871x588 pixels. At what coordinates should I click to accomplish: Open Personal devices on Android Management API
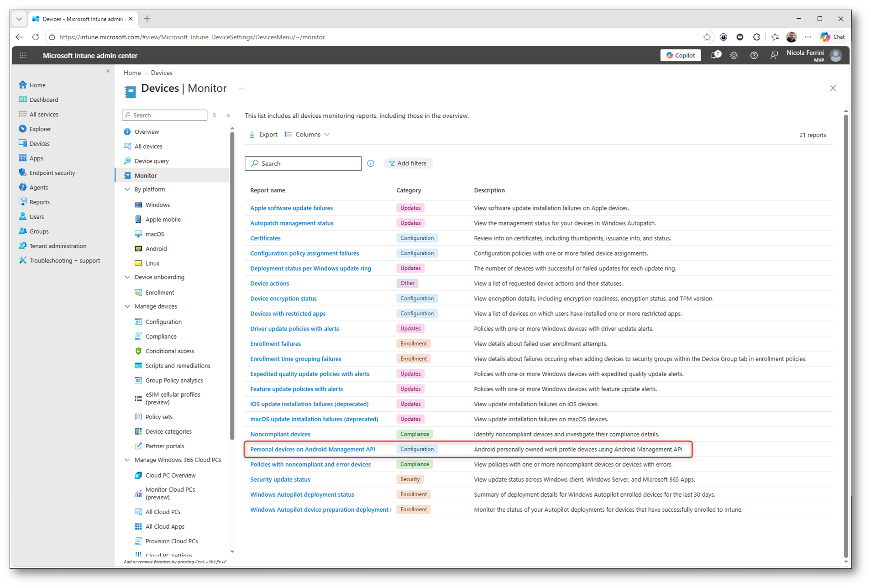click(x=312, y=449)
